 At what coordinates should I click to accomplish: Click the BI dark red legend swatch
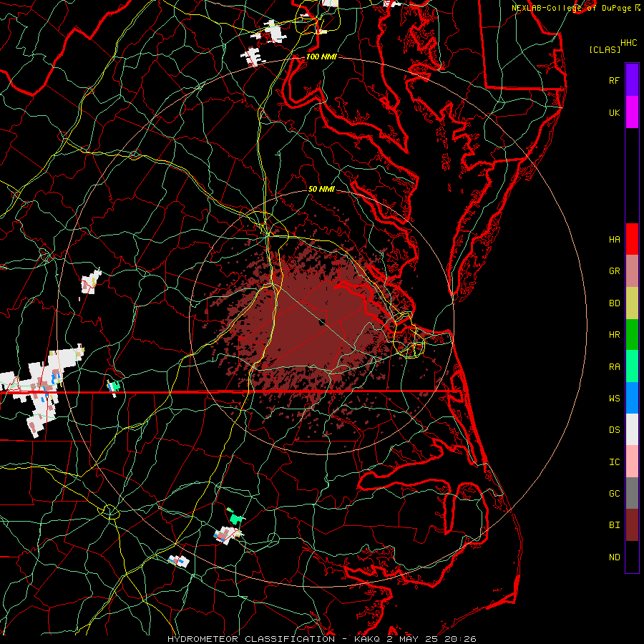point(632,525)
